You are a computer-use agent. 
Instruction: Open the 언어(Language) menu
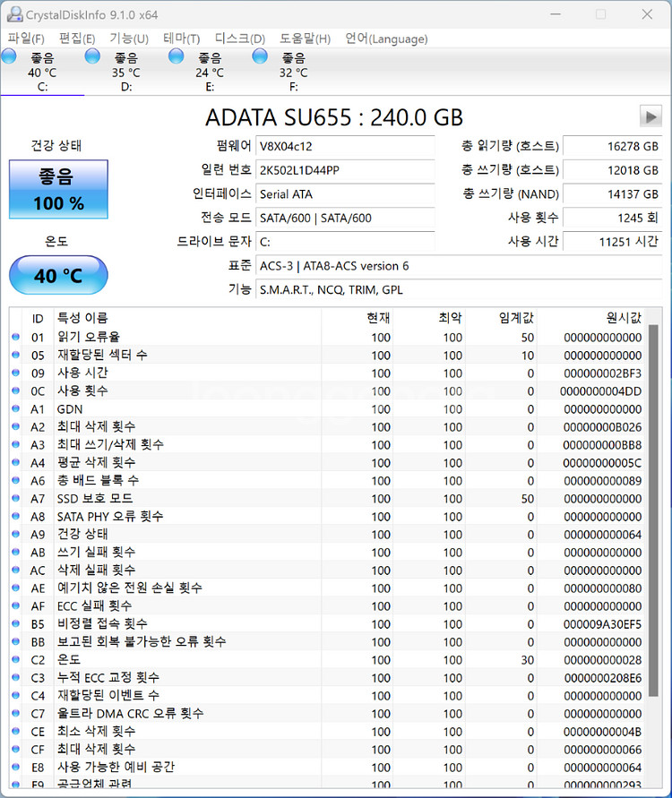[x=386, y=39]
